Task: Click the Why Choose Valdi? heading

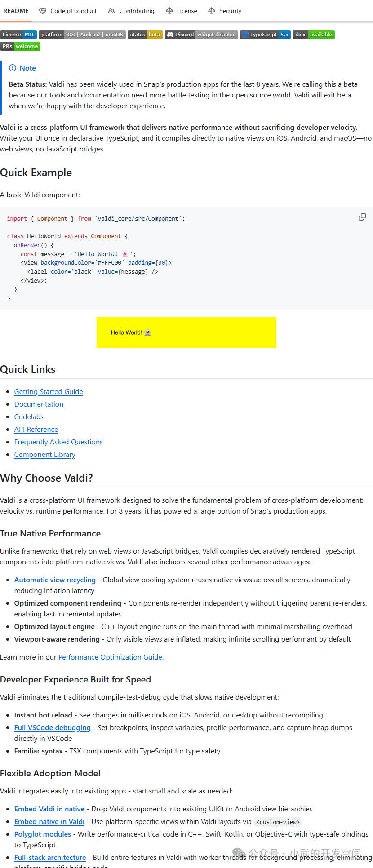Action: click(46, 478)
